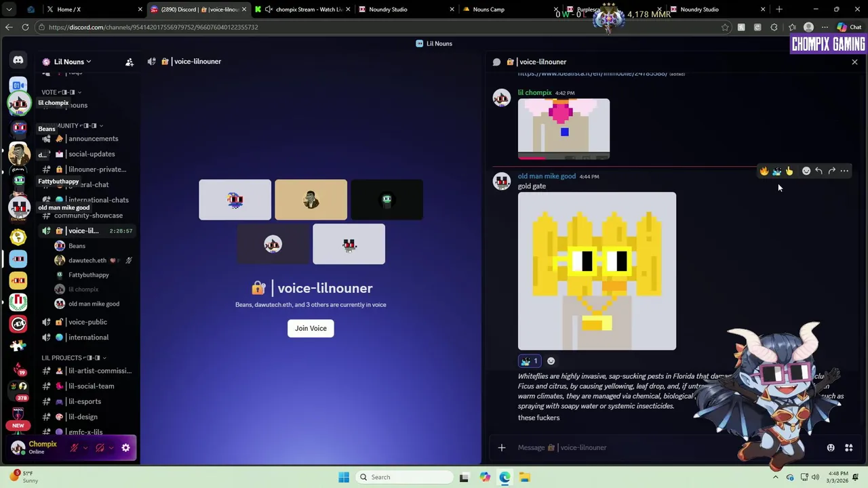Image resolution: width=868 pixels, height=488 pixels.
Task: Click the Join Voice button
Action: [x=311, y=329]
